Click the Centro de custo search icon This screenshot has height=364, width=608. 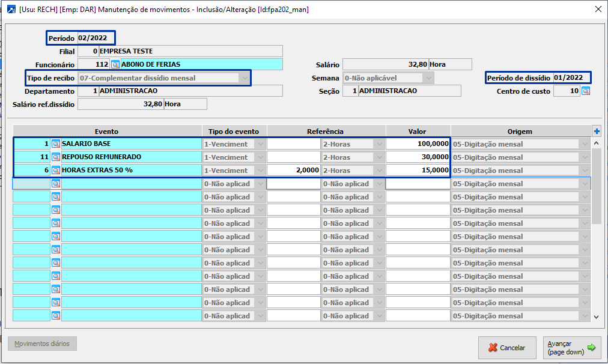click(586, 91)
